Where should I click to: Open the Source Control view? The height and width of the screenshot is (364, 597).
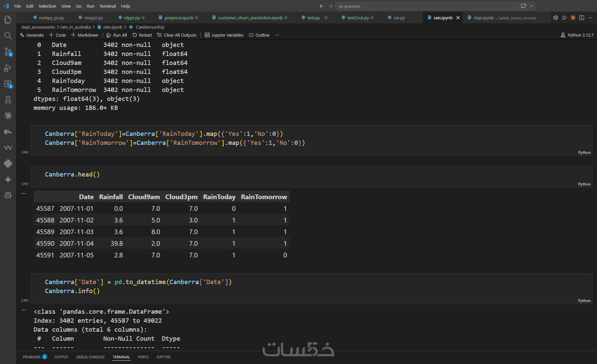[8, 52]
